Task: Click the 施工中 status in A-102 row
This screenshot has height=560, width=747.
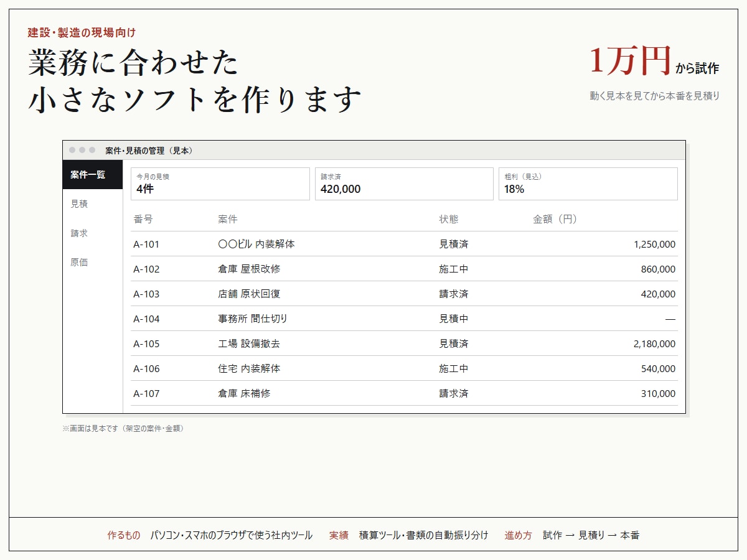Action: coord(454,269)
